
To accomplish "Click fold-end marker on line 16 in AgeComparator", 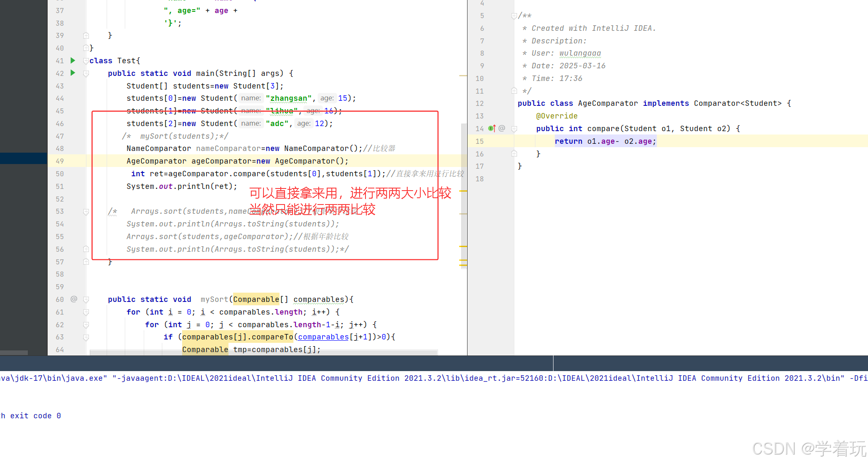I will [514, 153].
